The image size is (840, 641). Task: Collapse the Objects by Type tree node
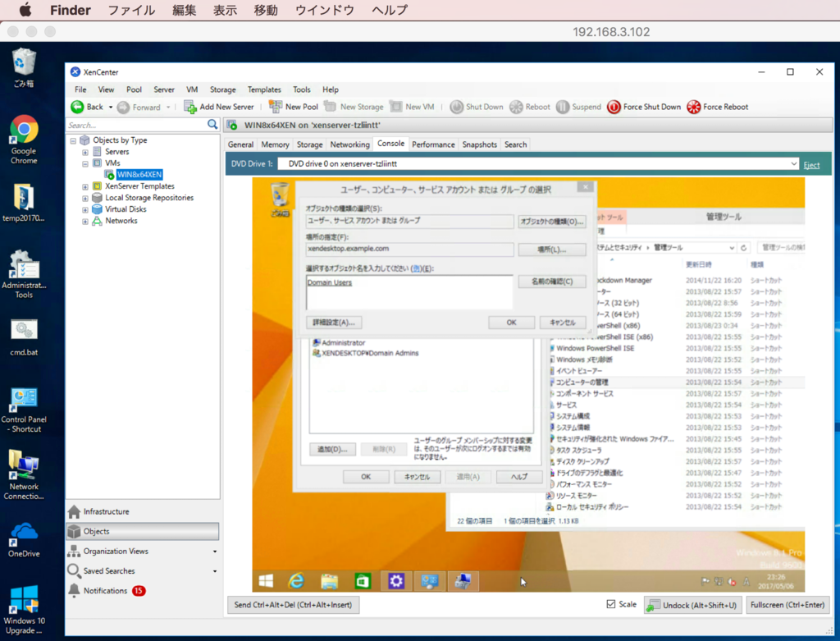click(x=73, y=140)
